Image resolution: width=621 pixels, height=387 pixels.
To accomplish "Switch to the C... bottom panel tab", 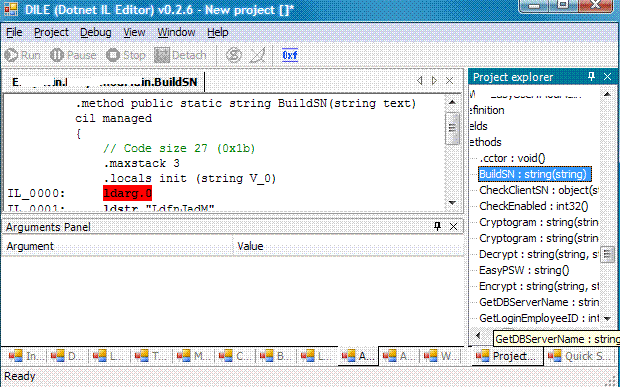I will tap(235, 356).
